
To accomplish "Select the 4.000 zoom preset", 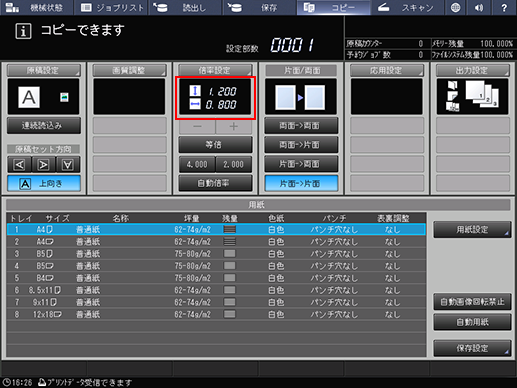I will click(197, 164).
